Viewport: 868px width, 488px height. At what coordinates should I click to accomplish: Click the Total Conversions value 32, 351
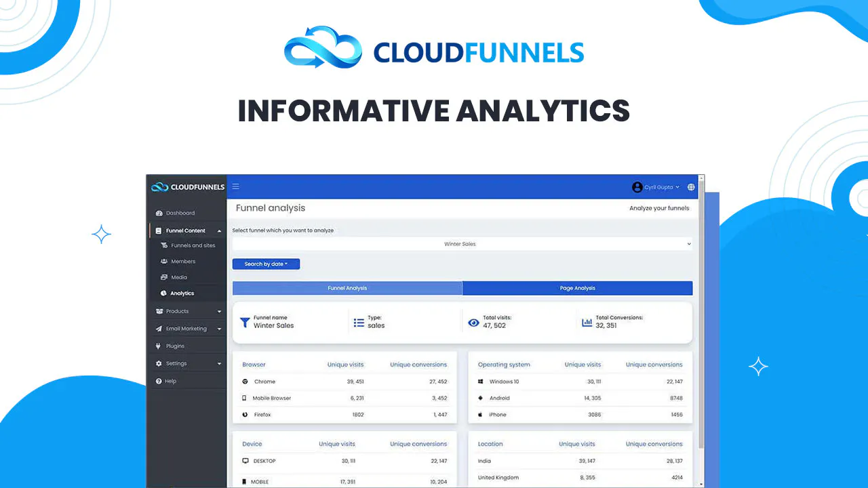click(608, 326)
